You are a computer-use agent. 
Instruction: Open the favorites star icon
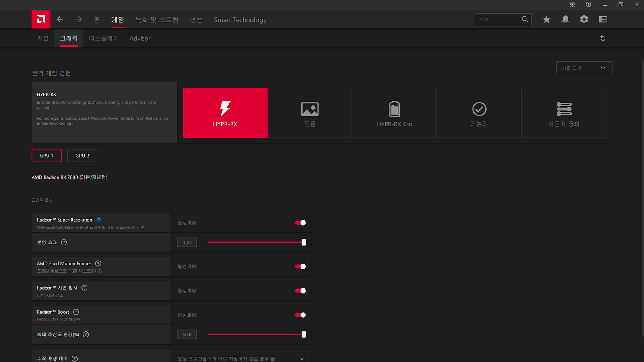546,19
